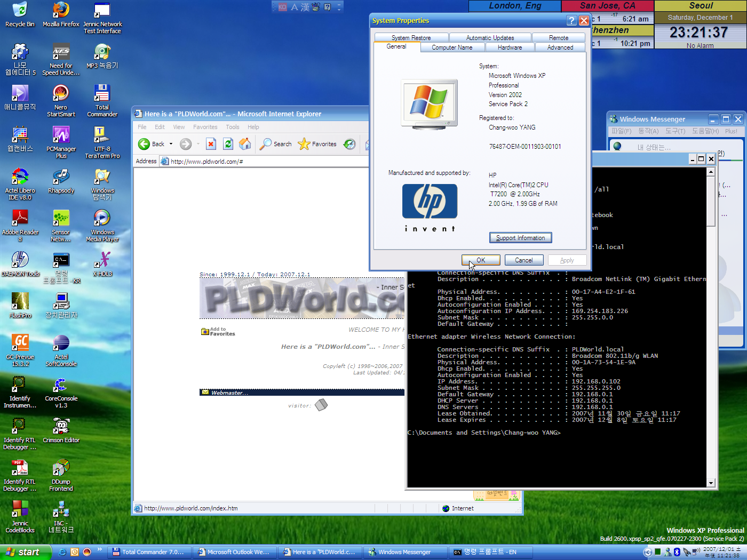Open the Nero StartSmart desktop icon

click(61, 100)
